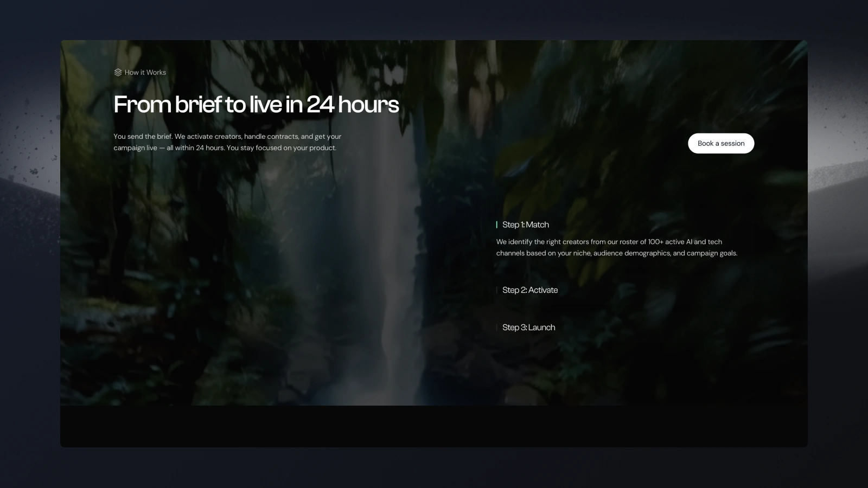868x488 pixels.
Task: Click the How it Works label
Action: pyautogui.click(x=145, y=72)
